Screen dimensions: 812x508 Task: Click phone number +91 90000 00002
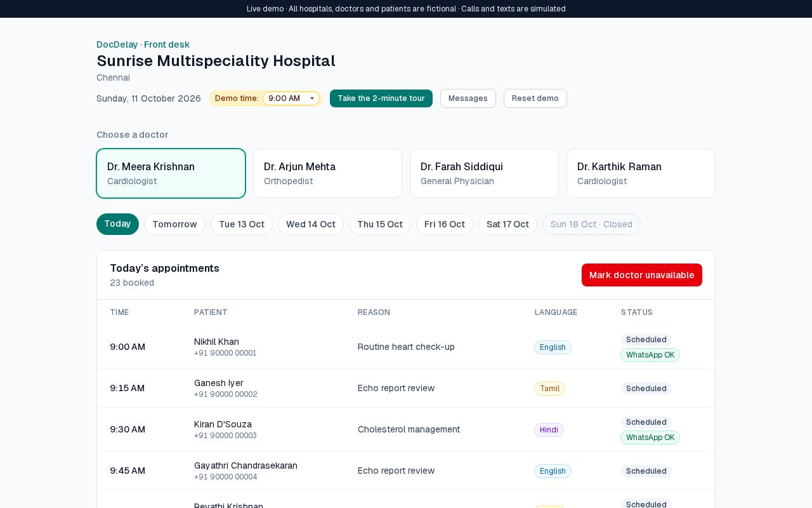point(226,394)
